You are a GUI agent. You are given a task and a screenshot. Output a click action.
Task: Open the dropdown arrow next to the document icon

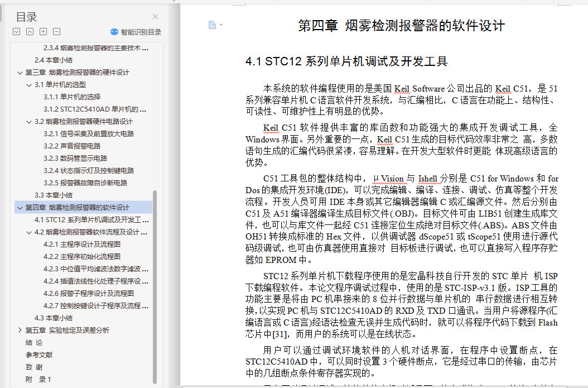pyautogui.click(x=221, y=25)
